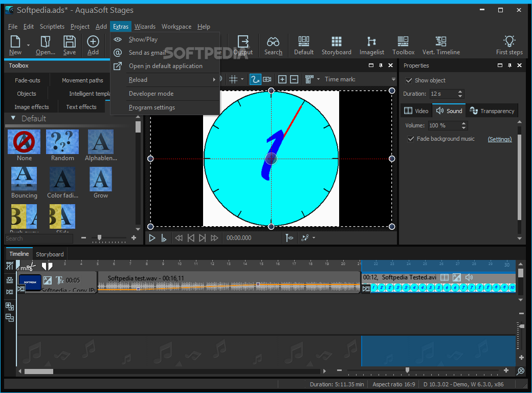The image size is (532, 393).
Task: Pin the layout designer panel
Action: (381, 65)
